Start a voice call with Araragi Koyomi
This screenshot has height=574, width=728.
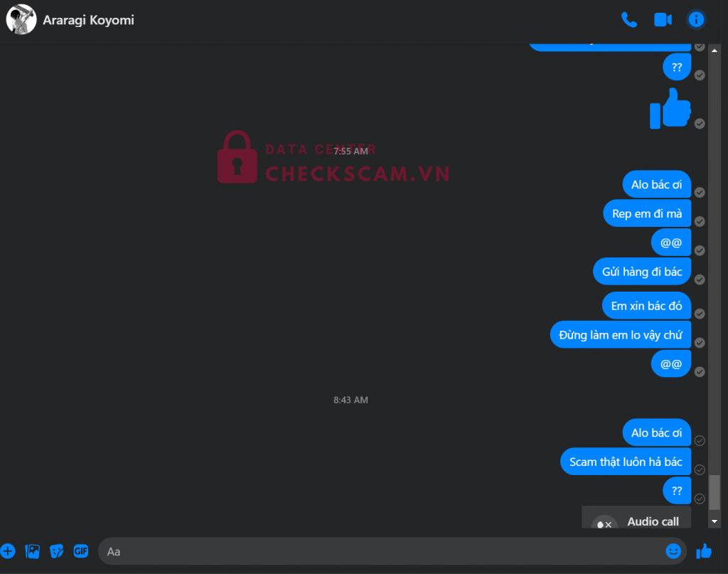(x=629, y=20)
